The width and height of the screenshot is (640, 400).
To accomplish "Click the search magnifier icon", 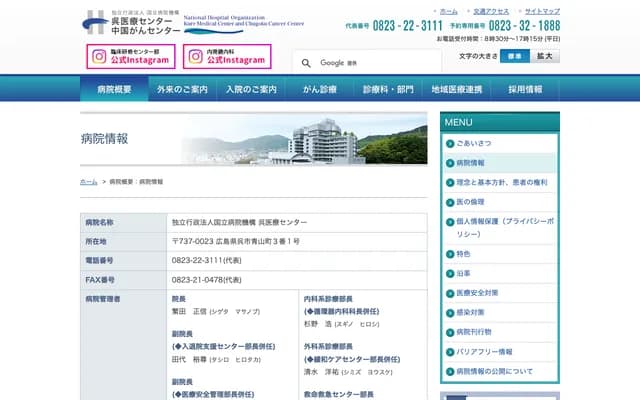I will (x=306, y=63).
